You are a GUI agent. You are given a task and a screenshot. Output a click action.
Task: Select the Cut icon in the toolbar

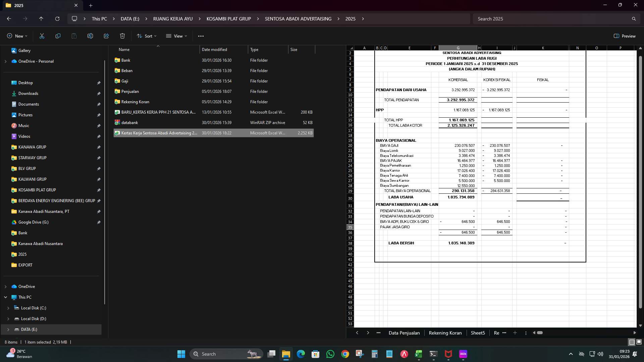pos(42,36)
